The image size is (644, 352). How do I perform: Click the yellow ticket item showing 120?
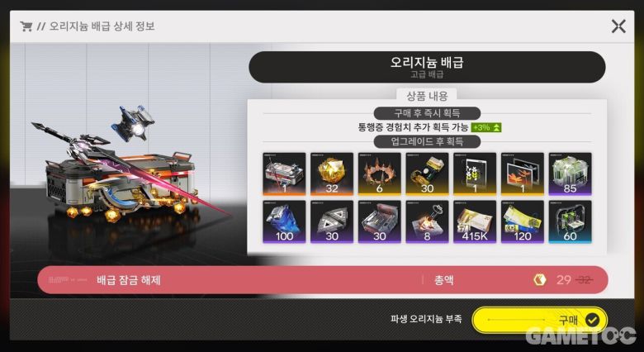[x=523, y=221]
